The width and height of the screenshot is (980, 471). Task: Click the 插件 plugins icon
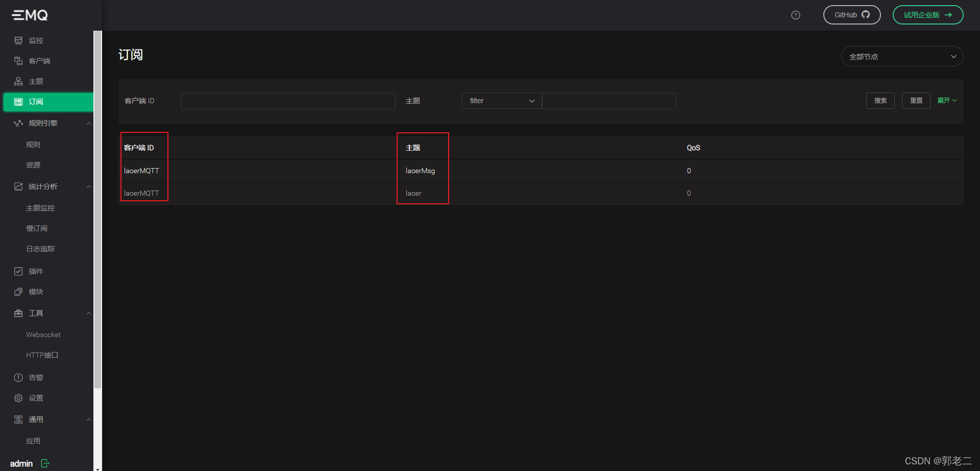click(x=18, y=271)
